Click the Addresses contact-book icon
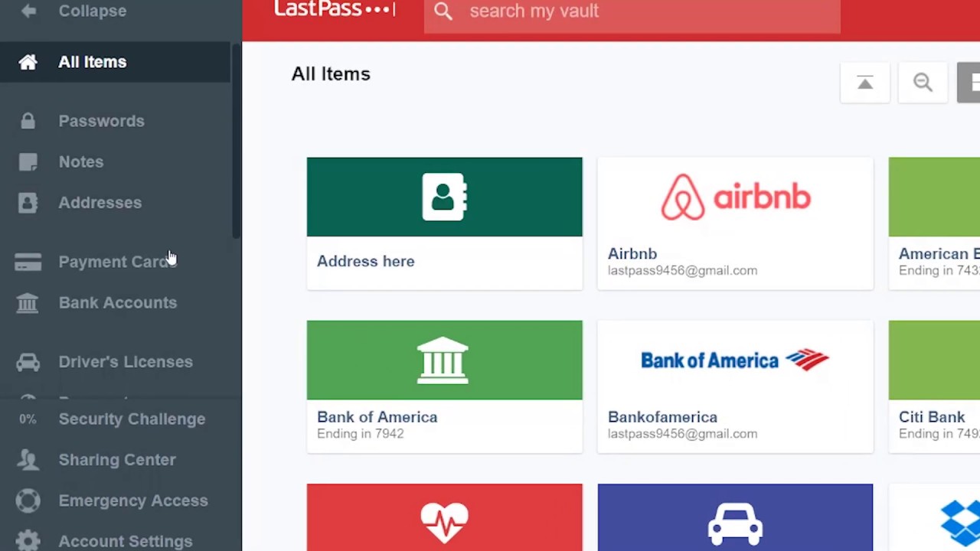This screenshot has height=551, width=980. tap(28, 203)
